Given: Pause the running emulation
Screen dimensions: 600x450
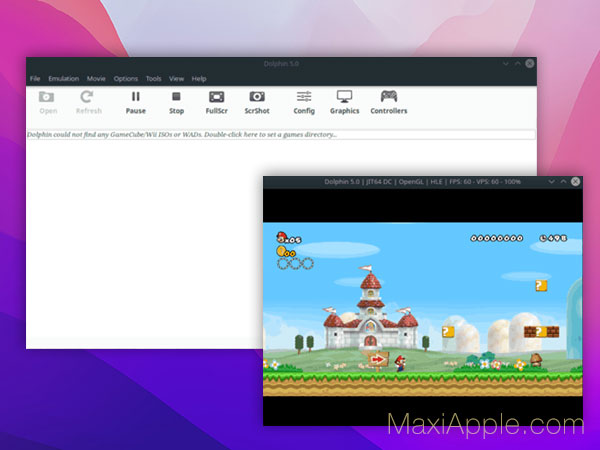Looking at the screenshot, I should point(135,102).
